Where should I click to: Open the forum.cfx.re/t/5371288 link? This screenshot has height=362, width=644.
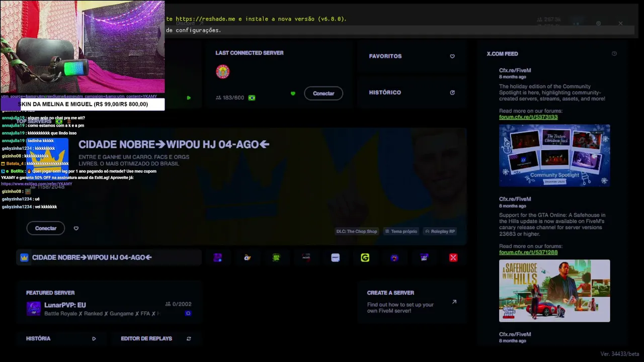pyautogui.click(x=528, y=252)
